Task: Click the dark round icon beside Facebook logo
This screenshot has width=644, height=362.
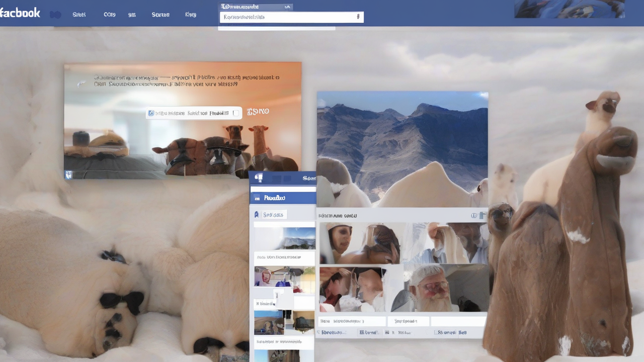Action: point(55,15)
